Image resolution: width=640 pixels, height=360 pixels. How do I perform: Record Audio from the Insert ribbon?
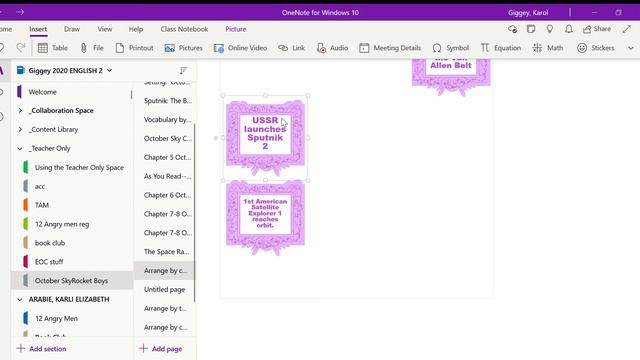(332, 48)
